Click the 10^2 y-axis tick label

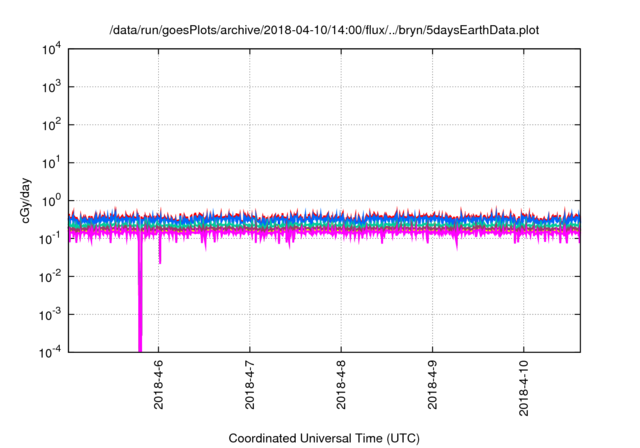pyautogui.click(x=49, y=125)
